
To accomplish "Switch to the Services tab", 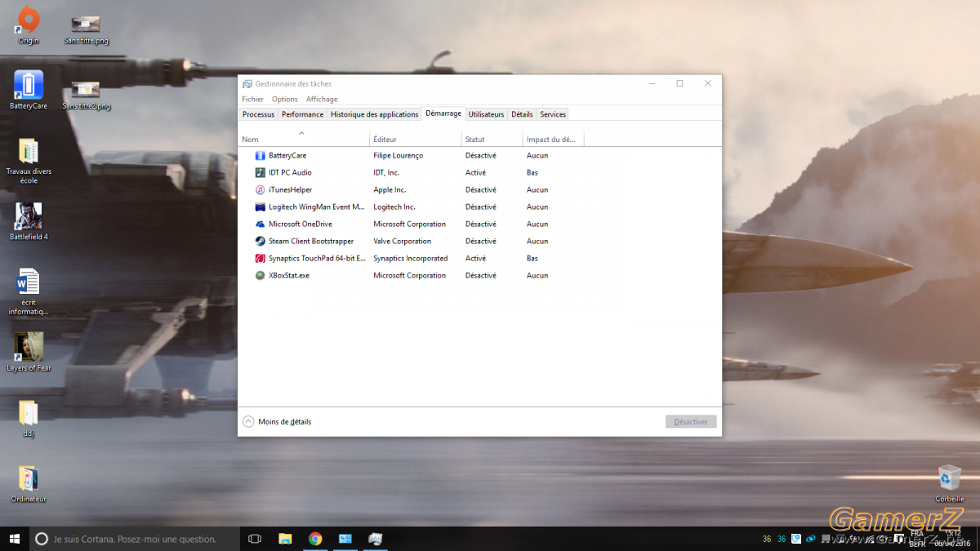I will point(553,114).
